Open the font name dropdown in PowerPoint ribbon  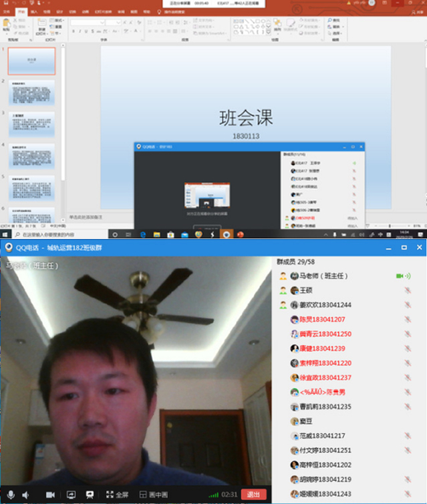(x=100, y=22)
